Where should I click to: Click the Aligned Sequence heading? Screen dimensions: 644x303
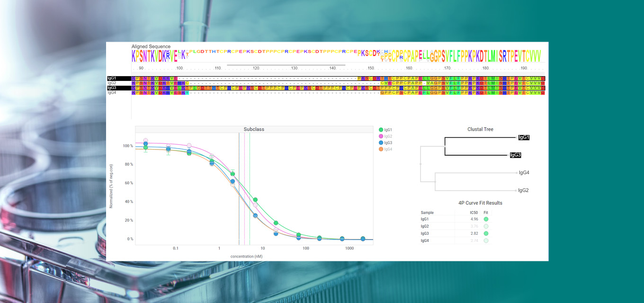click(x=150, y=46)
